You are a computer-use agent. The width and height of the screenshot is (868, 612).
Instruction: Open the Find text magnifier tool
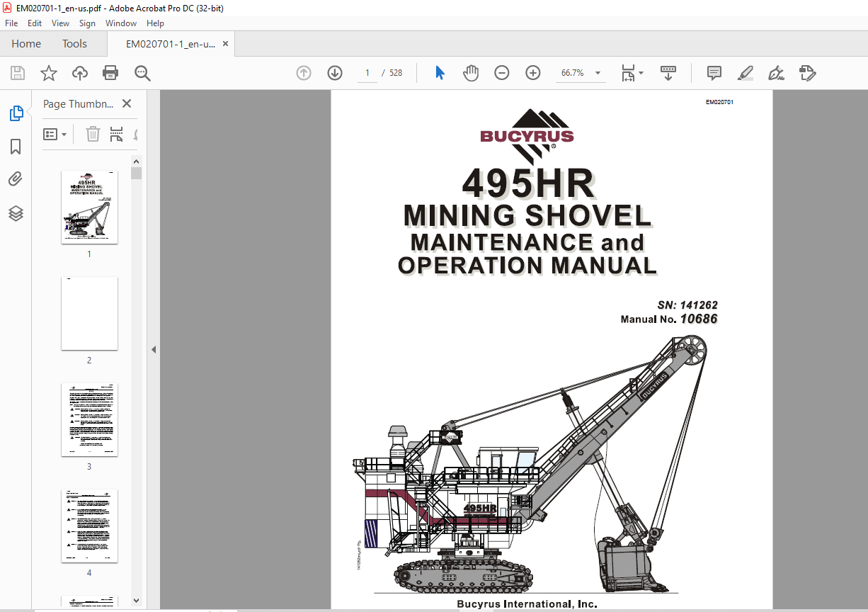143,73
